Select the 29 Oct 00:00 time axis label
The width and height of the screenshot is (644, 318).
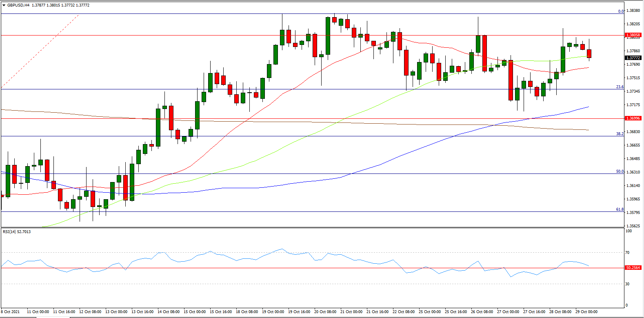pos(586,312)
